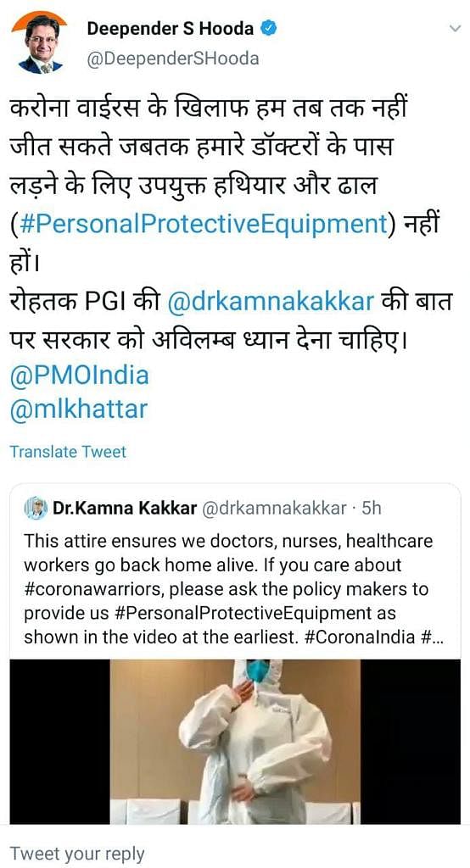Screen dimensions: 470x868
Task: Open Dr.Kamna Kakkar's small avatar
Action: pyautogui.click(x=36, y=508)
